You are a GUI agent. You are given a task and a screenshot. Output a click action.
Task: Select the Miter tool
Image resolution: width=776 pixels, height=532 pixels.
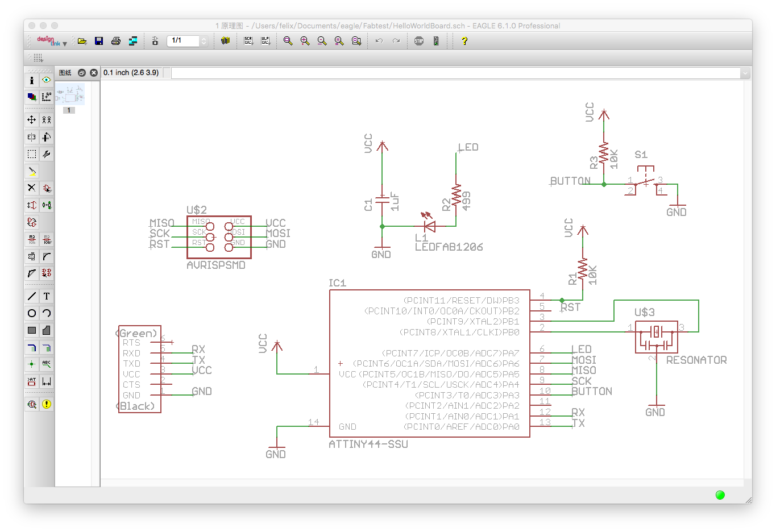[47, 256]
